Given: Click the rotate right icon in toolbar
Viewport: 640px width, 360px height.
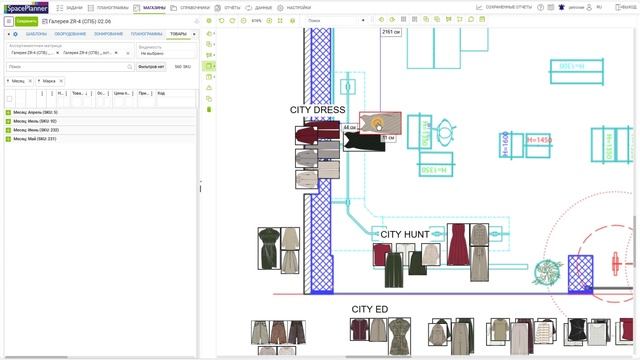Looking at the screenshot, I should tap(392, 20).
